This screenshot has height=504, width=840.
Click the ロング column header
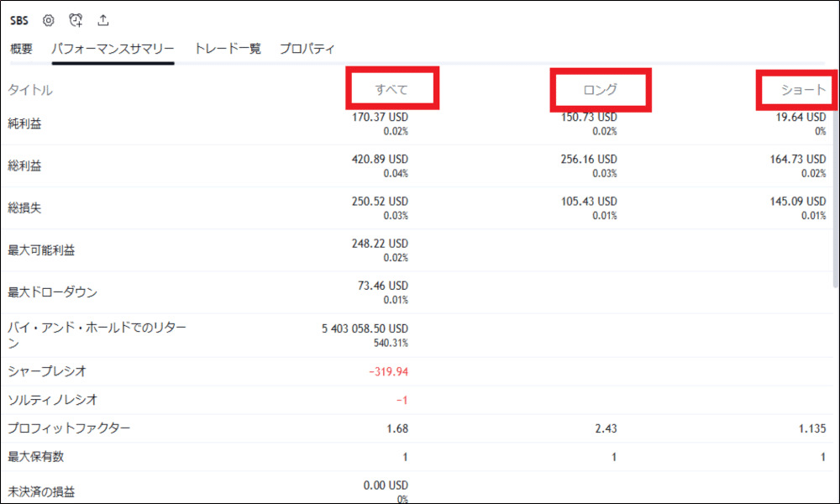(x=600, y=90)
